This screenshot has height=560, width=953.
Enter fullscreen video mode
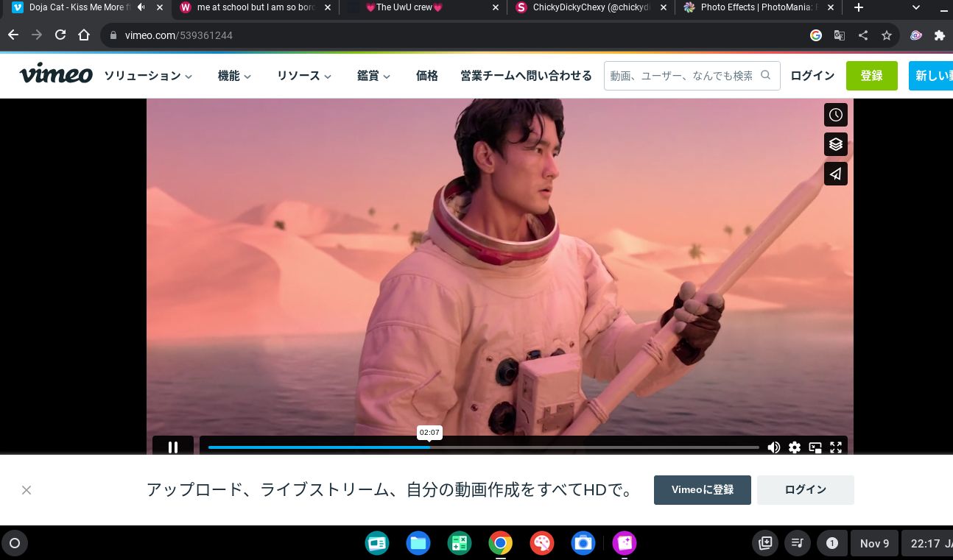pos(836,447)
